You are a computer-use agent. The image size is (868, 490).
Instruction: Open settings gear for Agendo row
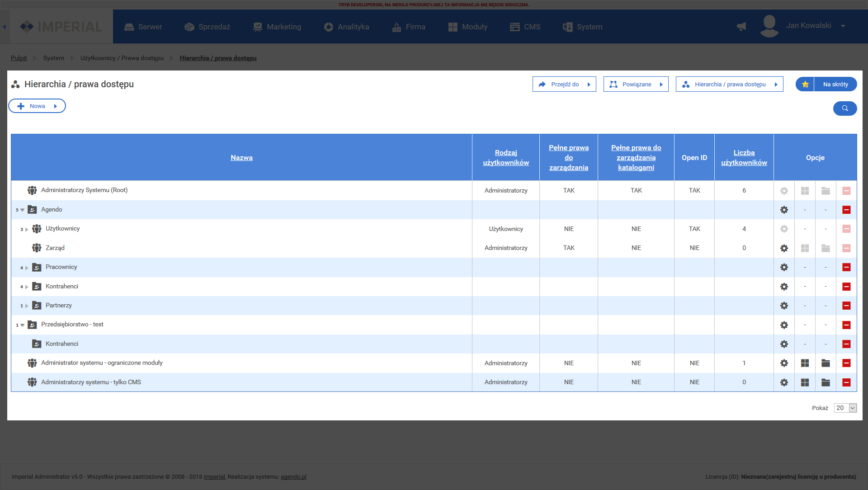(x=784, y=210)
